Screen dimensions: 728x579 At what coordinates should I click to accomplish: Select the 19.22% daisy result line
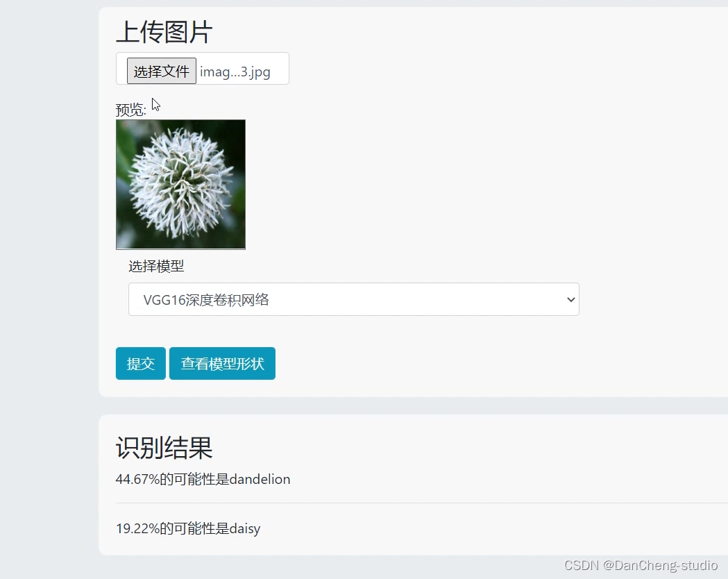coord(187,528)
